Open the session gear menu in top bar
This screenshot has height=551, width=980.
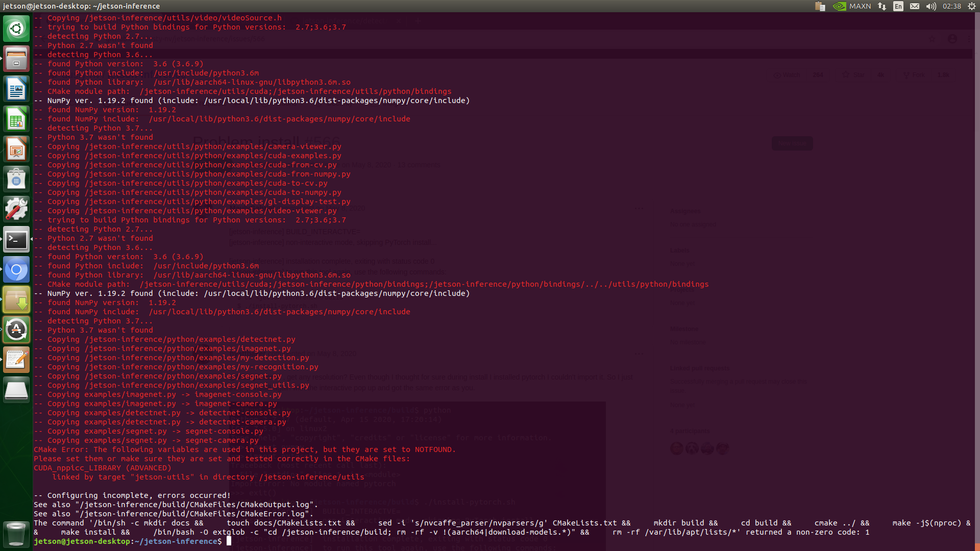tap(971, 6)
